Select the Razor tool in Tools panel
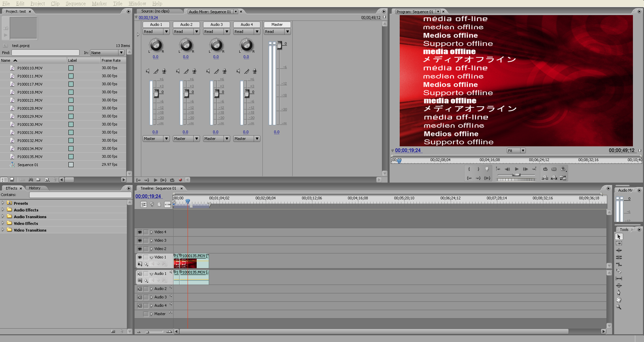Viewport: 644px width, 342px height. (x=619, y=272)
